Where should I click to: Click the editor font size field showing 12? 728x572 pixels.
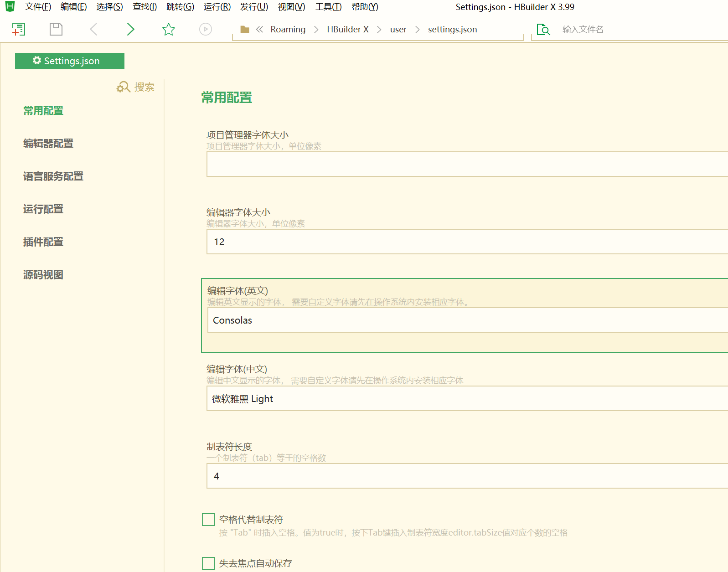coord(467,242)
